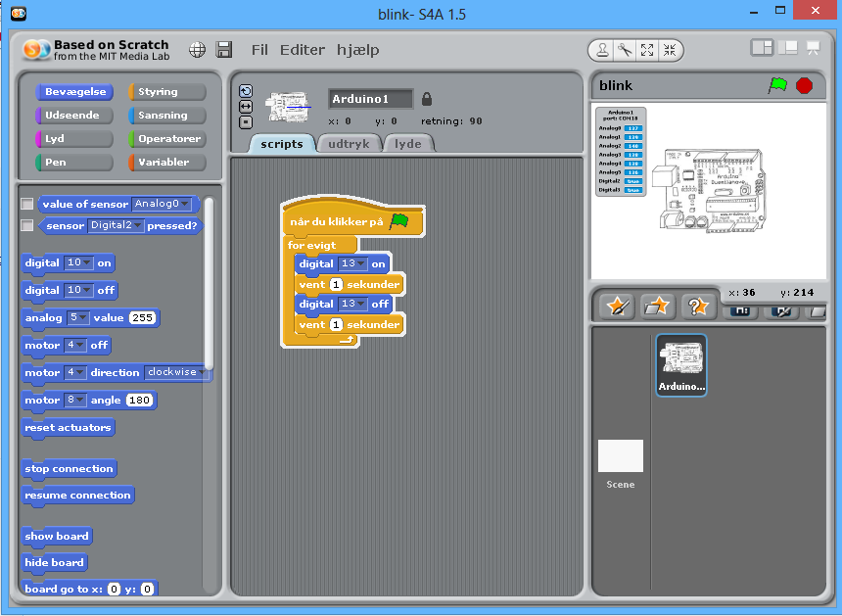Screen dimensions: 842x616
Task: Click the floppy disk save icon
Action: pyautogui.click(x=224, y=49)
